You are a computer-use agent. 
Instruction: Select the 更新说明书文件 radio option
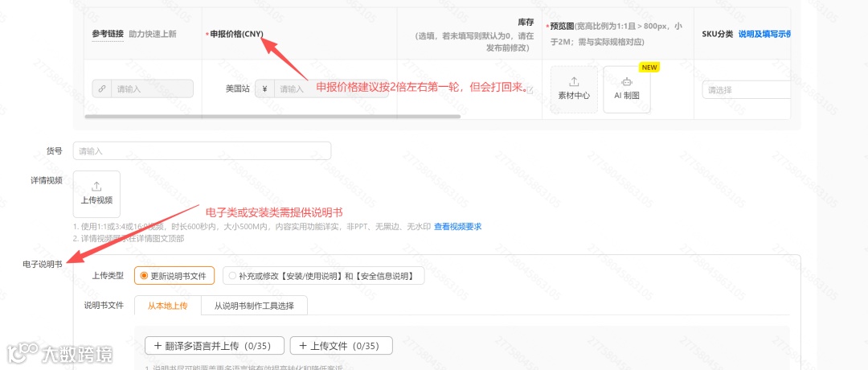[x=174, y=275]
